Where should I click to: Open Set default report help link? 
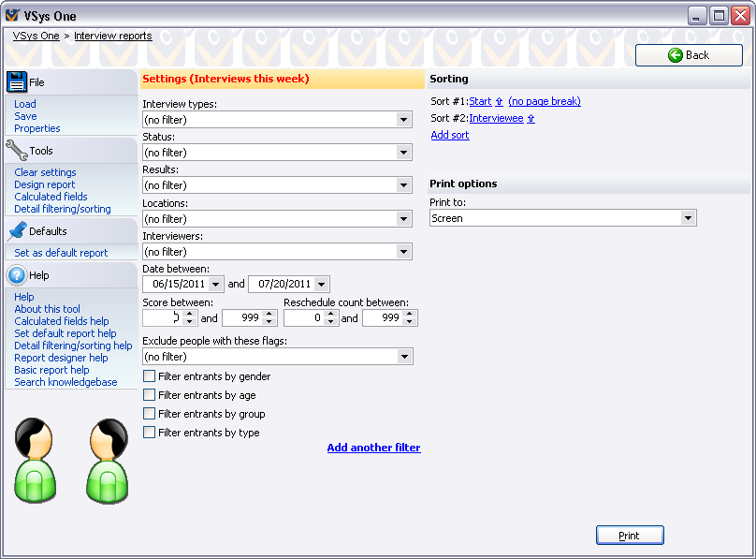coord(65,333)
